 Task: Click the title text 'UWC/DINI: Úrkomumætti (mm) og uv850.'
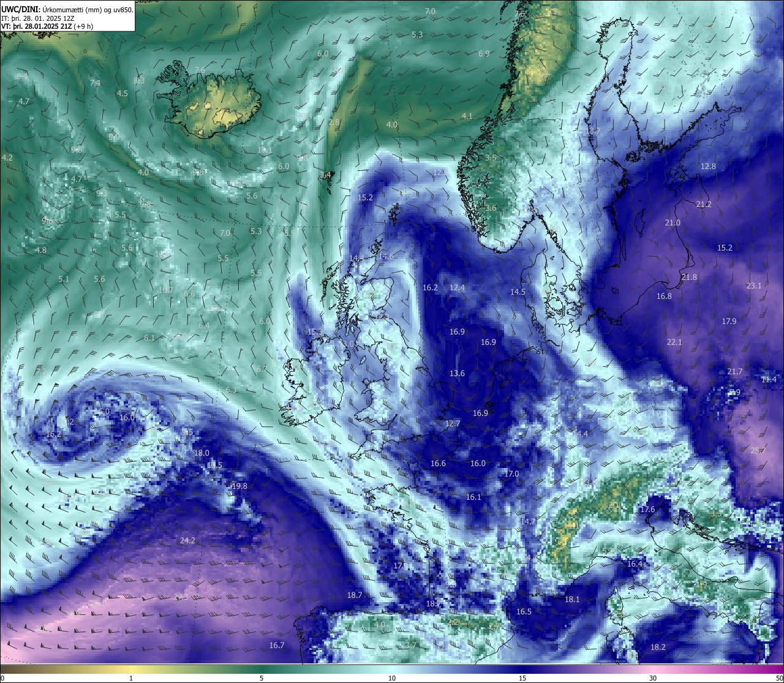click(67, 9)
